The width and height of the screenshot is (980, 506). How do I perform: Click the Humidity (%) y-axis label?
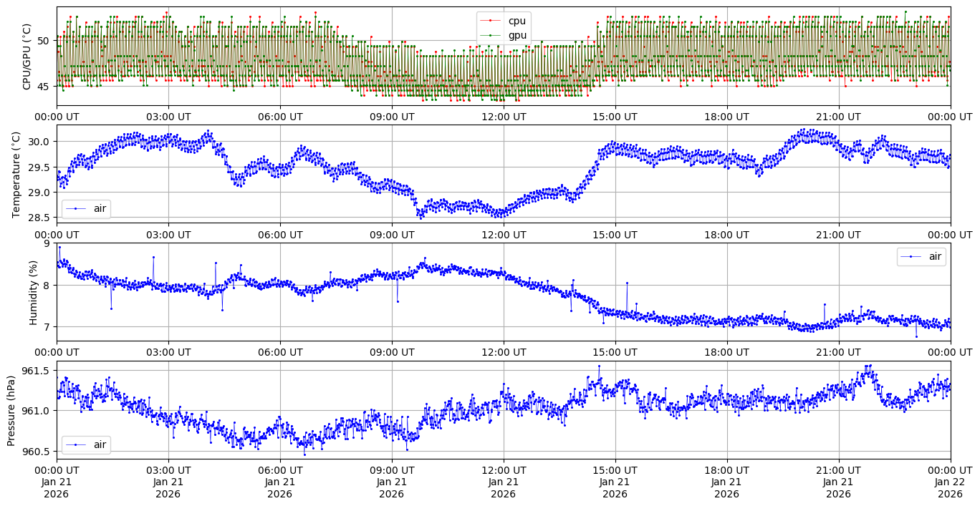33,292
